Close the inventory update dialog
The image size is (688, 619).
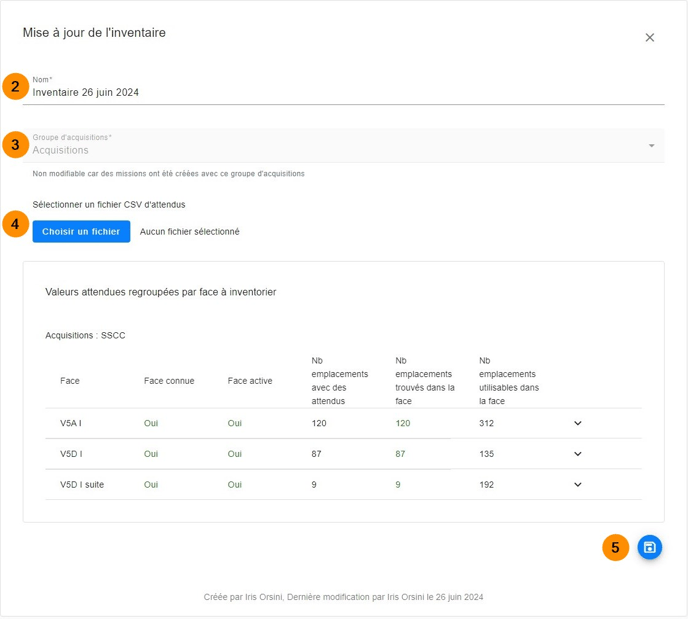coord(650,38)
